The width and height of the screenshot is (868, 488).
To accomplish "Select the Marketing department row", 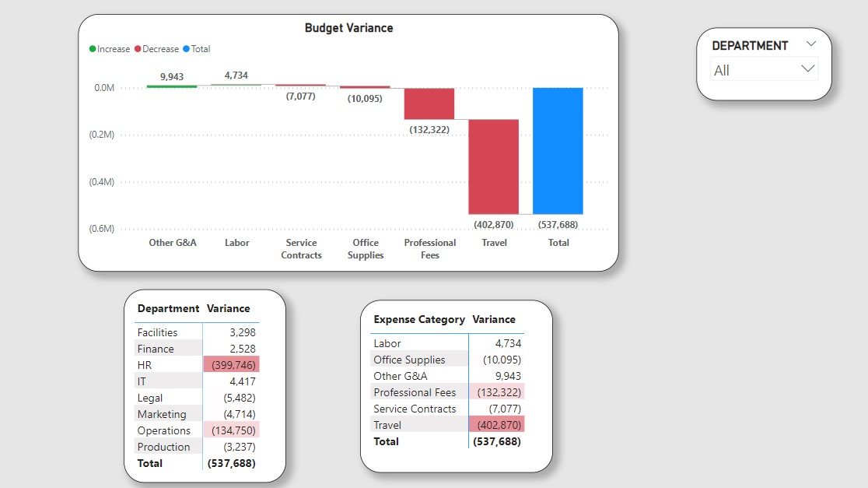I will [x=197, y=414].
